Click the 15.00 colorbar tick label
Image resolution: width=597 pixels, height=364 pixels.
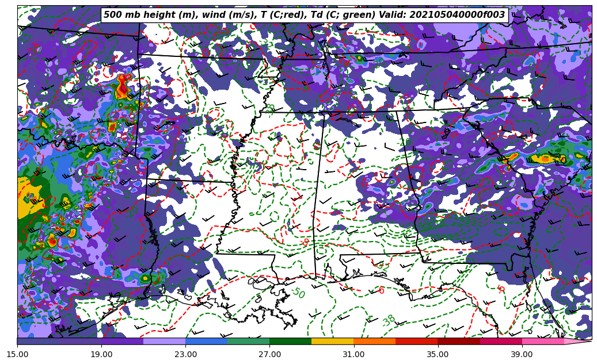tap(17, 354)
